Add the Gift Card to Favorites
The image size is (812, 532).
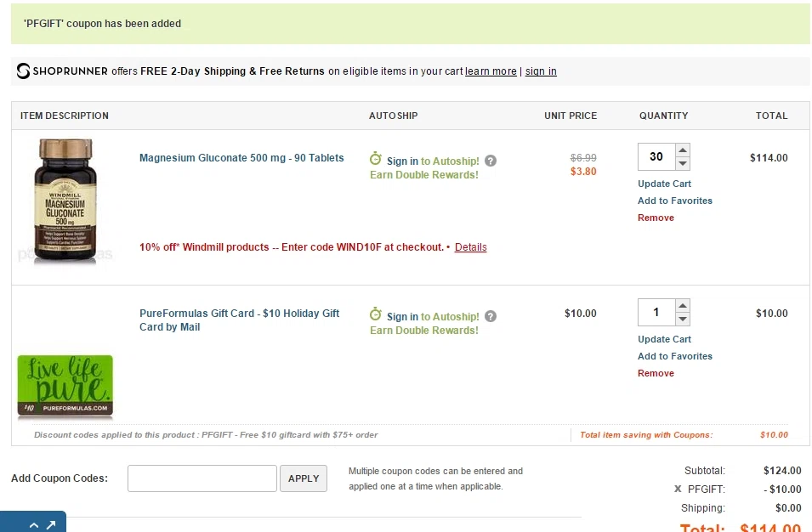click(x=675, y=357)
